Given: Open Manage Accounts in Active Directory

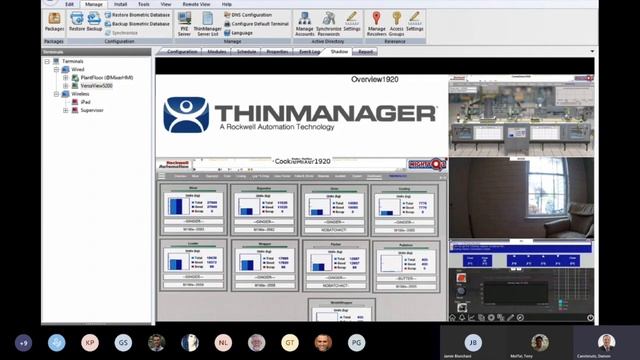Looking at the screenshot, I should (304, 24).
